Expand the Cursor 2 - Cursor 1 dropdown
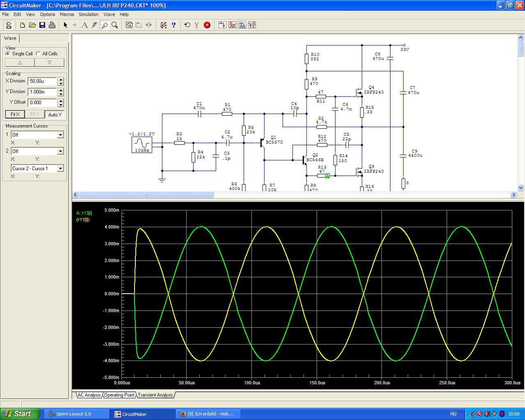 pyautogui.click(x=60, y=169)
